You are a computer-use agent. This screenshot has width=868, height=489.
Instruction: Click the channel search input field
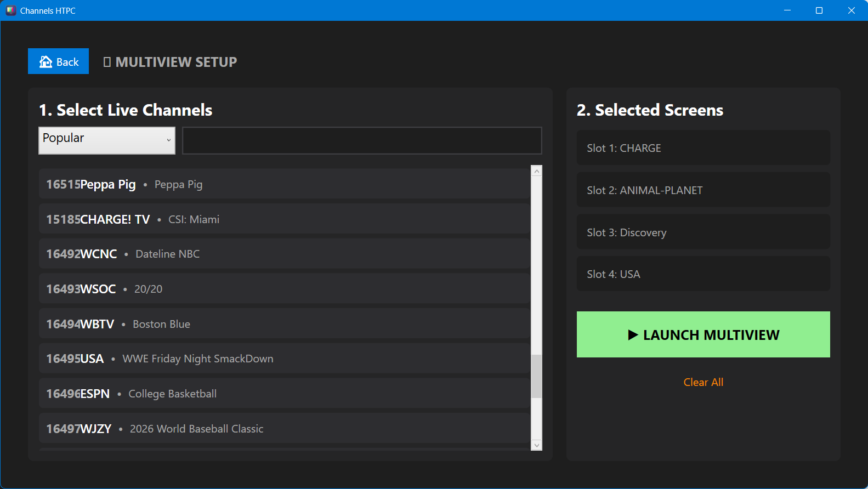click(362, 141)
